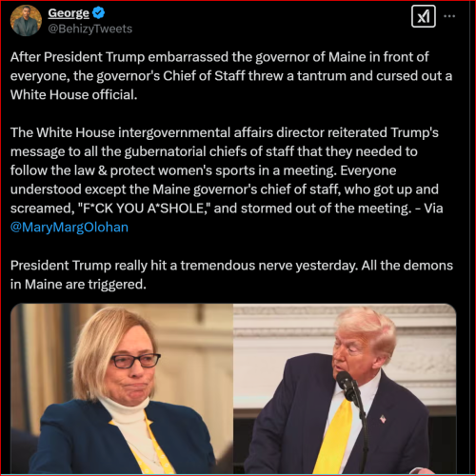Click the flag lapel pin on suit
Viewport: 476px width, 476px height.
click(383, 419)
